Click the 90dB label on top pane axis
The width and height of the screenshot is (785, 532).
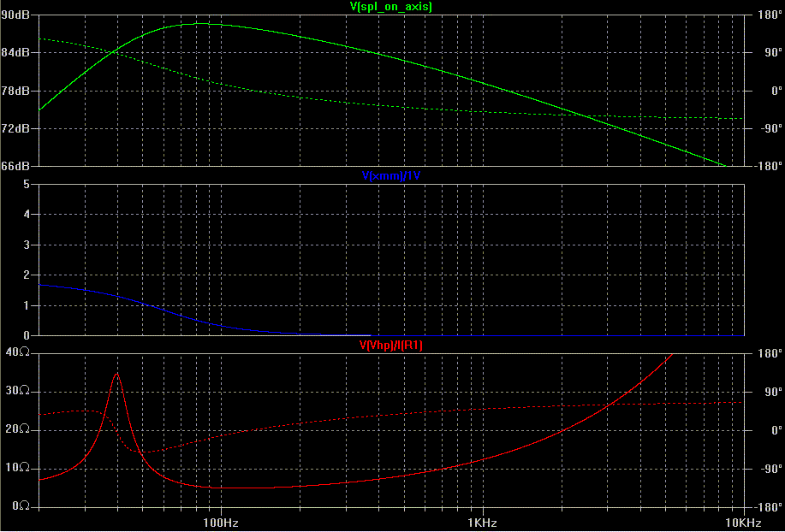16,15
